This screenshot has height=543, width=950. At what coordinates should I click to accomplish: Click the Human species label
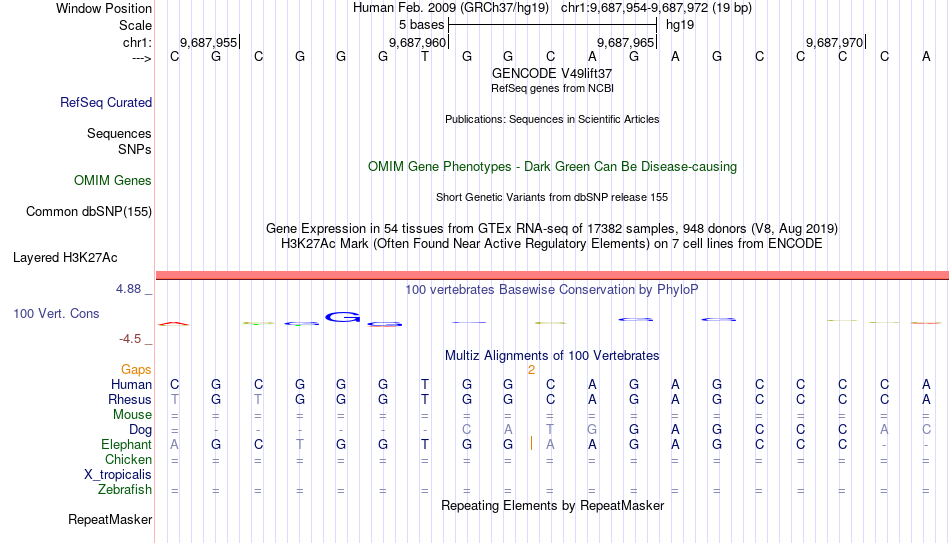[131, 385]
